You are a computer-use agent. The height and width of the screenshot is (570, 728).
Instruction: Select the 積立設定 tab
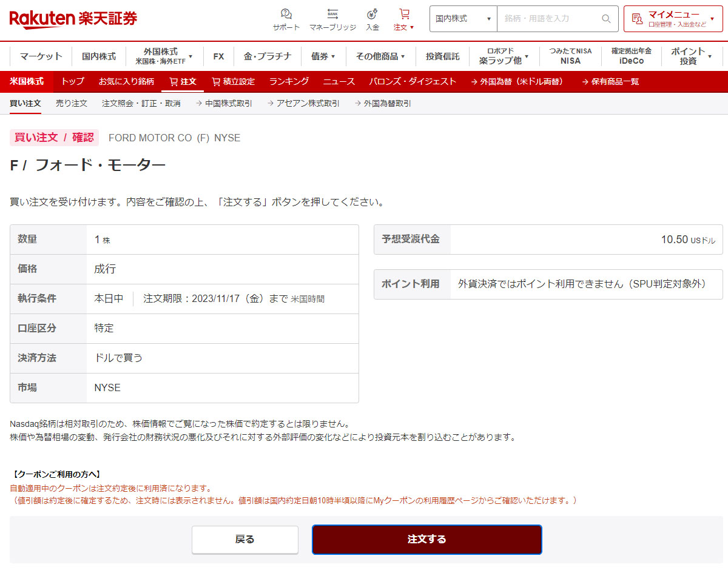click(x=233, y=81)
